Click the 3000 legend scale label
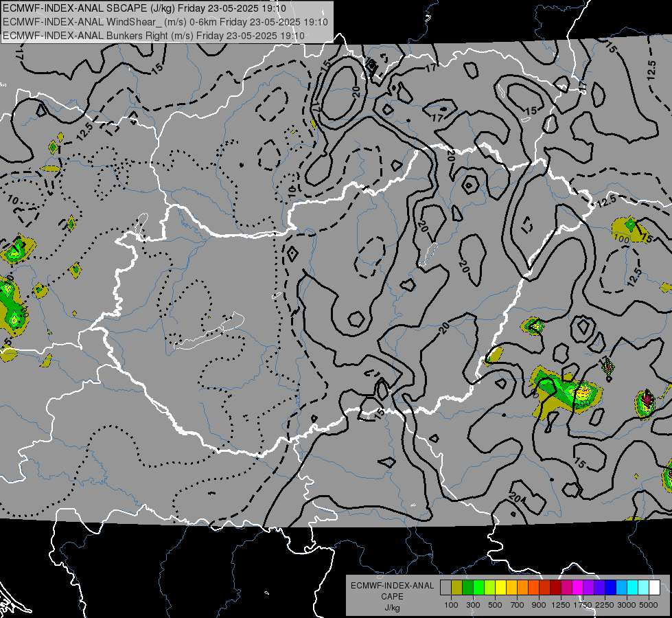672x618 pixels. [x=627, y=605]
